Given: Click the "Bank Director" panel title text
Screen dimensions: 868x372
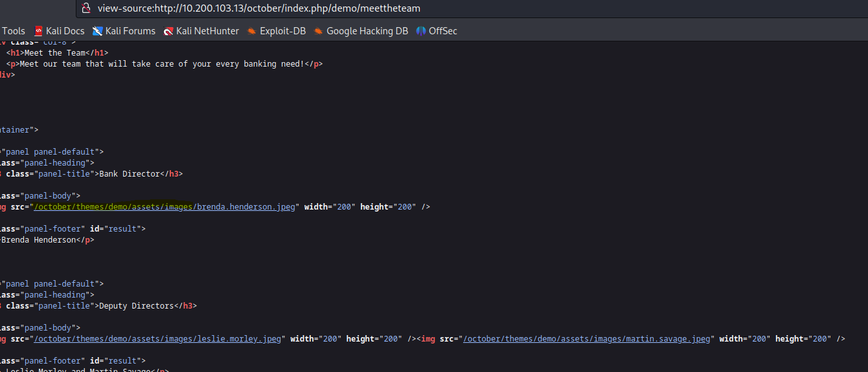Looking at the screenshot, I should click(x=130, y=174).
